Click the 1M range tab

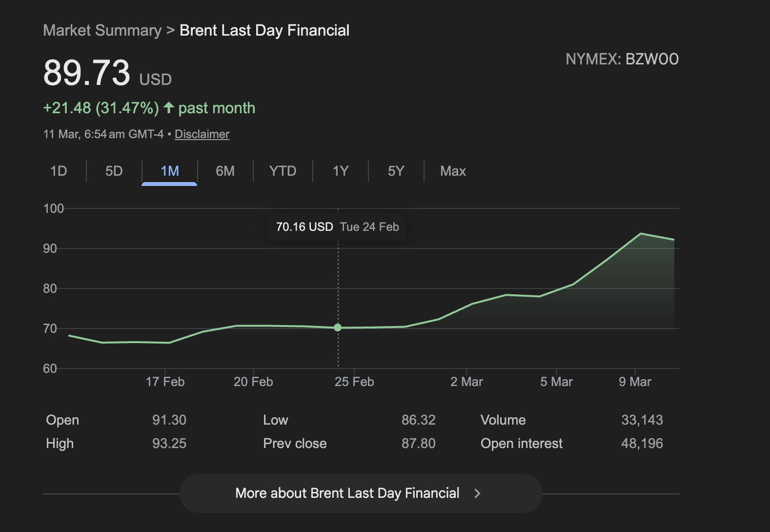pos(169,171)
